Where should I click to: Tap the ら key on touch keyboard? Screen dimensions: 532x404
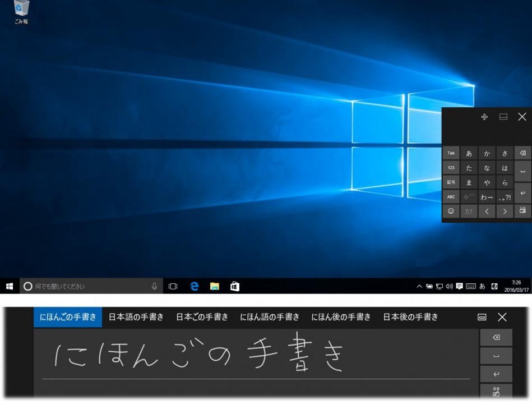[x=505, y=182]
